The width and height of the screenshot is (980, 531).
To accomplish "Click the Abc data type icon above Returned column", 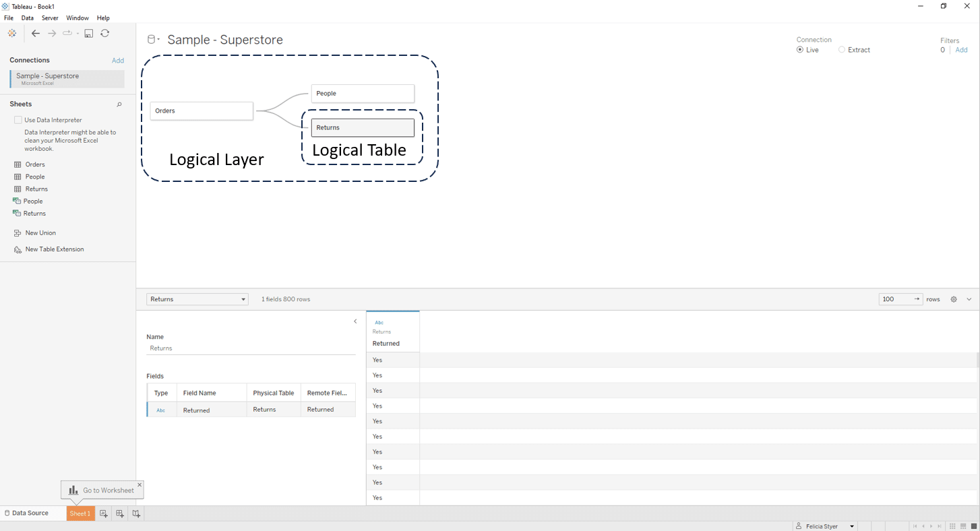I will click(379, 323).
